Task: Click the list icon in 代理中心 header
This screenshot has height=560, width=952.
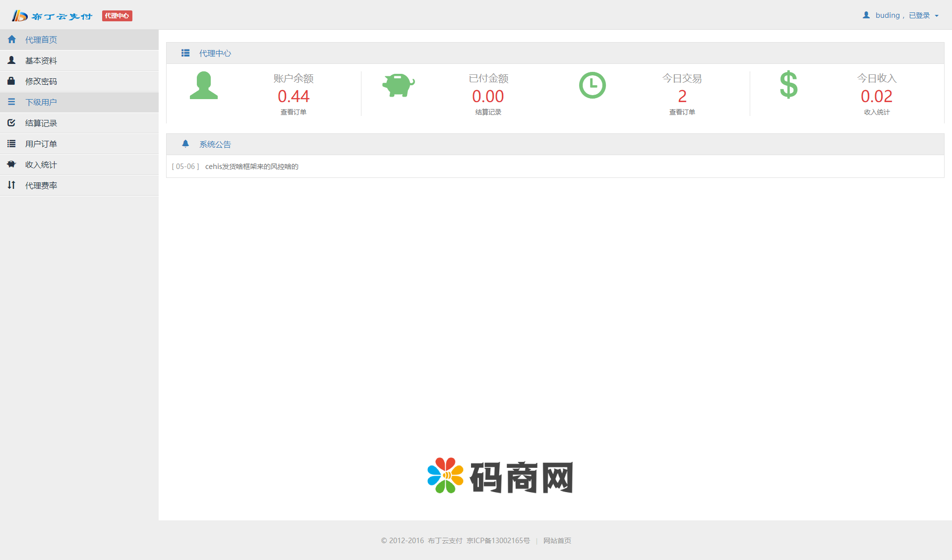Action: (x=185, y=53)
